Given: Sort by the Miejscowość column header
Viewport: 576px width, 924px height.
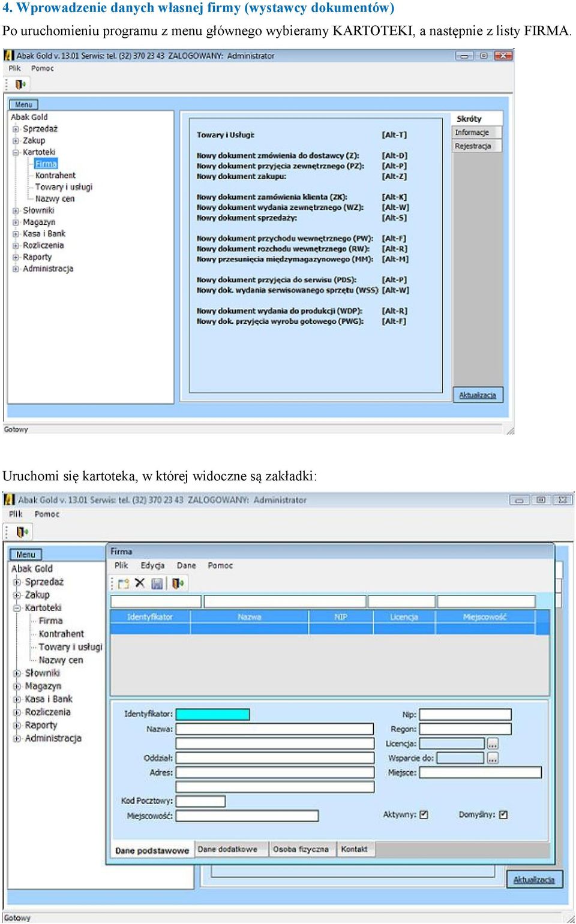Looking at the screenshot, I should [485, 617].
